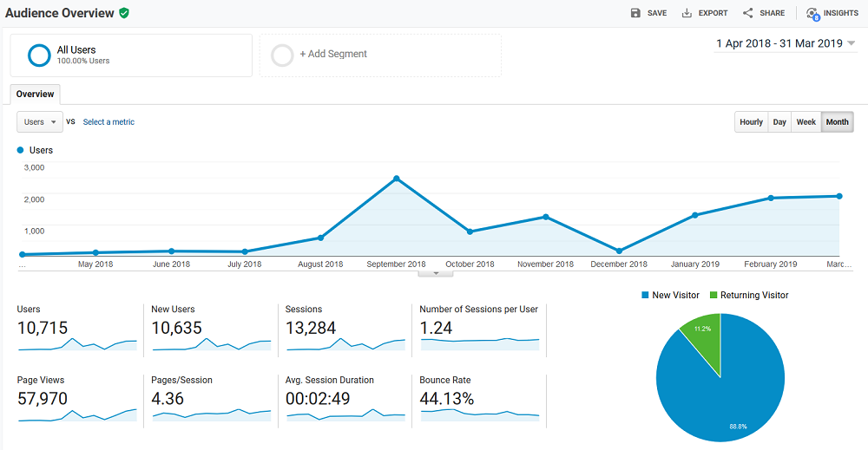Screen dimensions: 868x450
Task: Click EXPORT in the top bar
Action: pyautogui.click(x=713, y=13)
